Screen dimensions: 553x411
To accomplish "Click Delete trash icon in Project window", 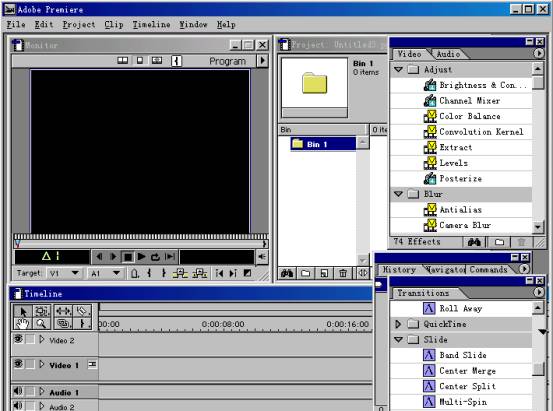I will coord(343,273).
